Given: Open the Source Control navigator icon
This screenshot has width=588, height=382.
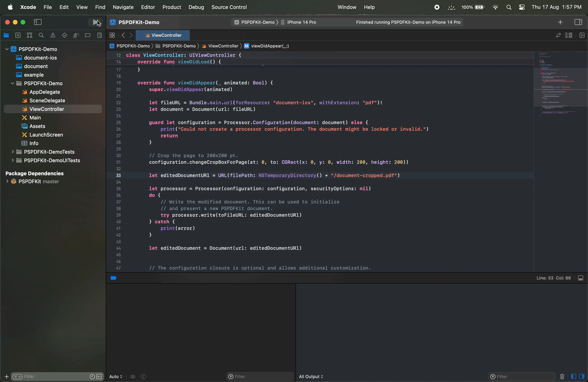Looking at the screenshot, I should click(x=18, y=35).
